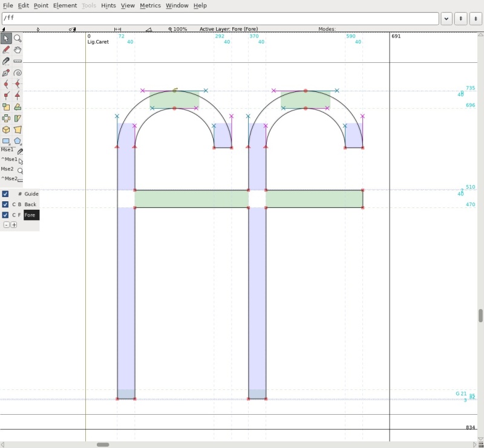The width and height of the screenshot is (484, 448).
Task: Click the first up-down arrow word list button
Action: (461, 19)
